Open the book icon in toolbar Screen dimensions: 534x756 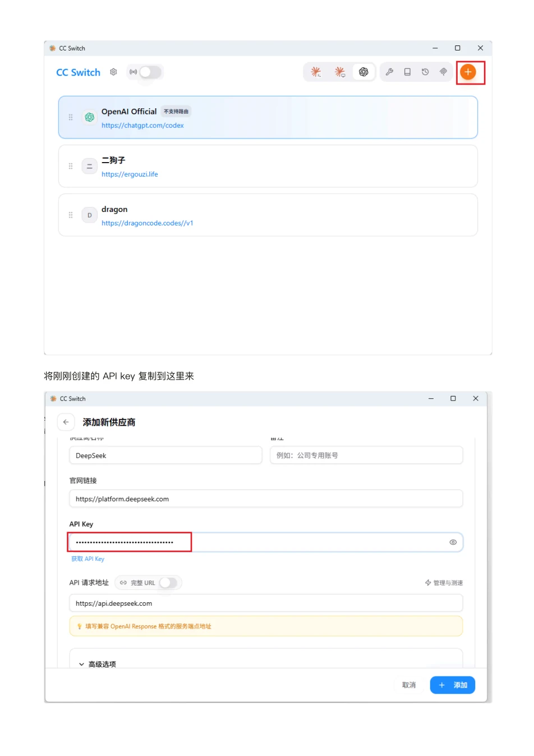(407, 72)
